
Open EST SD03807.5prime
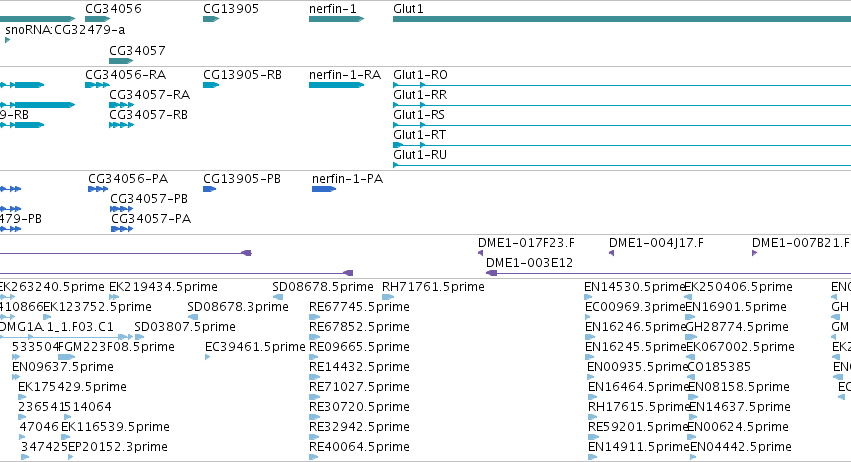click(185, 327)
